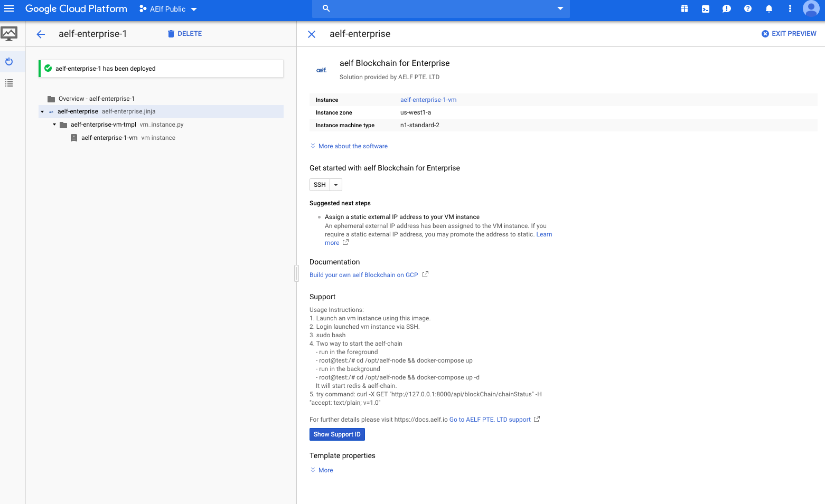Close the aelf-enterprise preview panel X
825x504 pixels.
coord(312,34)
